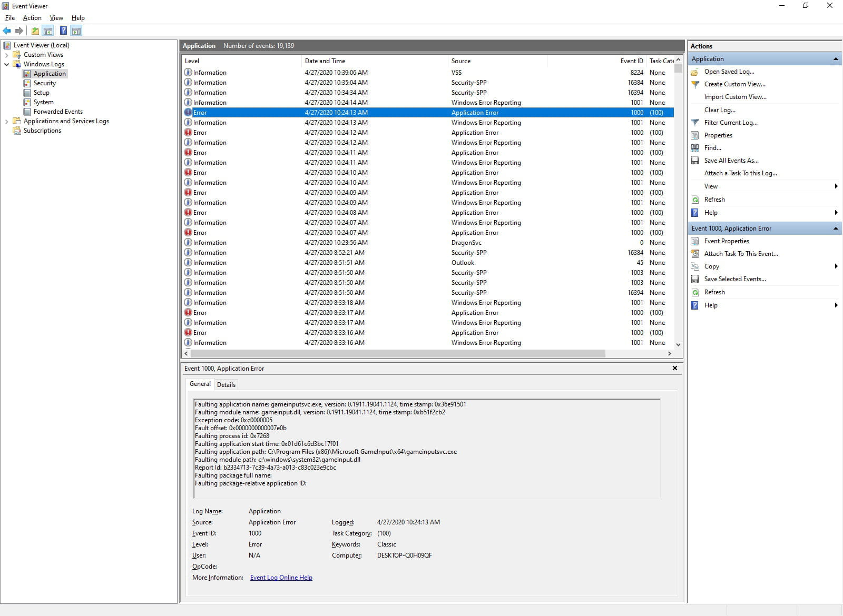843x616 pixels.
Task: Click the Event Properties icon
Action: [695, 241]
